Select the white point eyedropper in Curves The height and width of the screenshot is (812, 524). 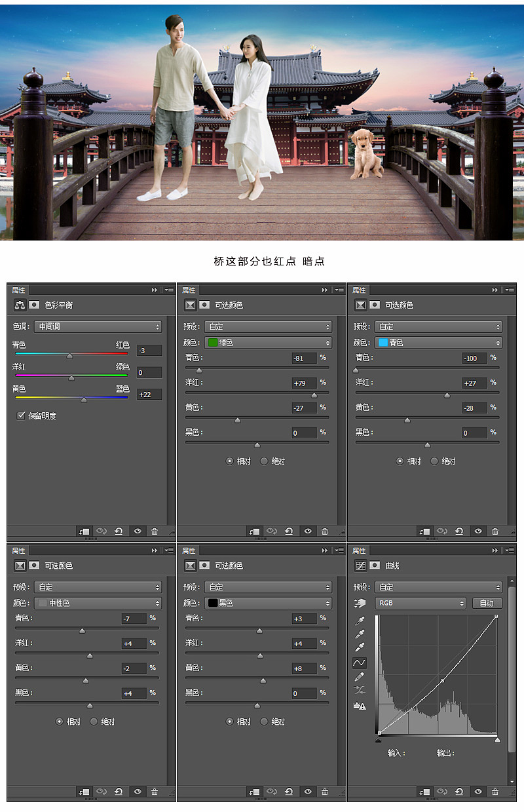pyautogui.click(x=360, y=648)
